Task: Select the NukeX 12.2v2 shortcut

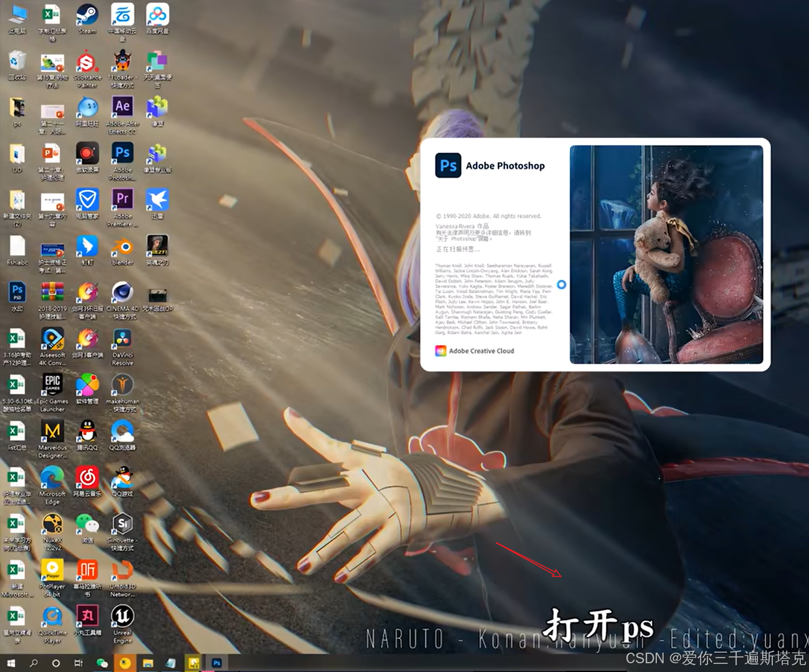Action: pos(52,531)
